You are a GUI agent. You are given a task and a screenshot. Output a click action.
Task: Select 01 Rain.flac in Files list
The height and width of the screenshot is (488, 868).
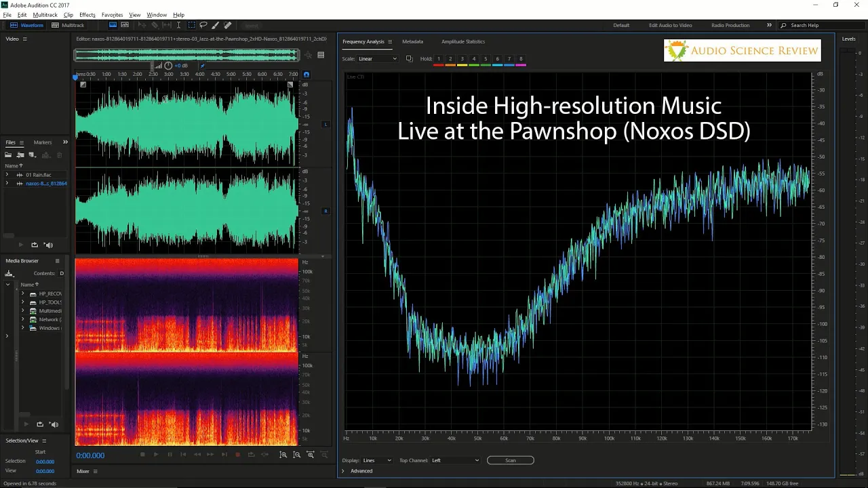[x=39, y=175]
